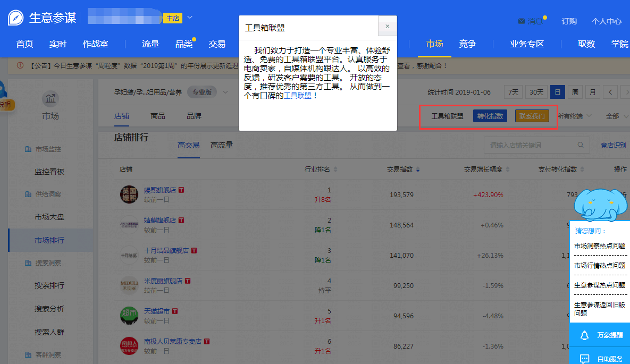The height and width of the screenshot is (364, 630).
Task: Select the 日 time granularity
Action: 558,92
